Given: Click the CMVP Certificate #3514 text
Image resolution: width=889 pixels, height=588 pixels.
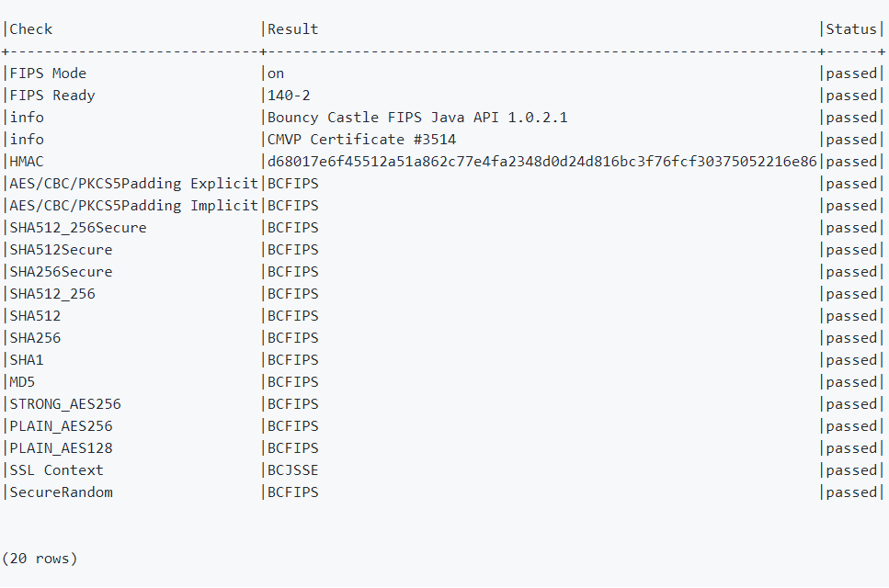Looking at the screenshot, I should pos(361,140).
